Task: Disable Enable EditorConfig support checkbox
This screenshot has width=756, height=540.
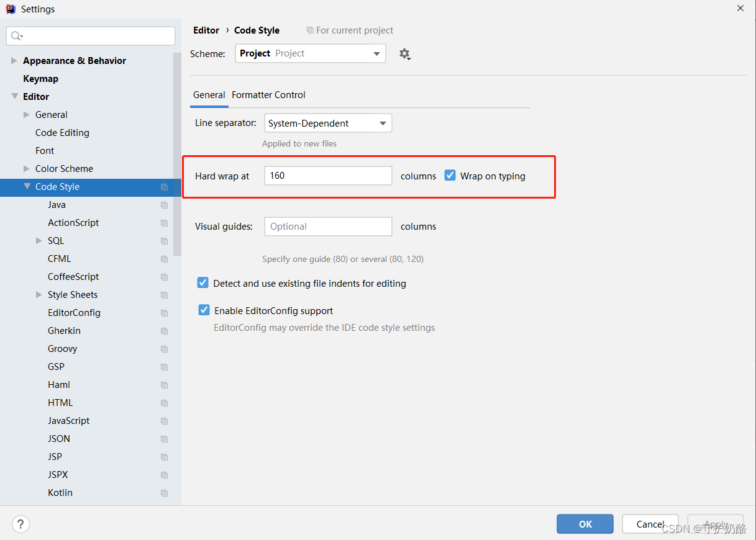Action: click(204, 310)
